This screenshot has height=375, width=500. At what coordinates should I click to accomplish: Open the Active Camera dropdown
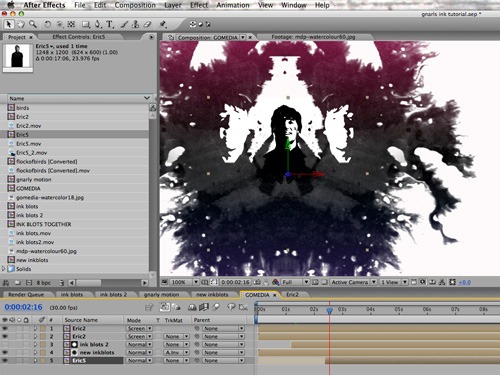354,282
